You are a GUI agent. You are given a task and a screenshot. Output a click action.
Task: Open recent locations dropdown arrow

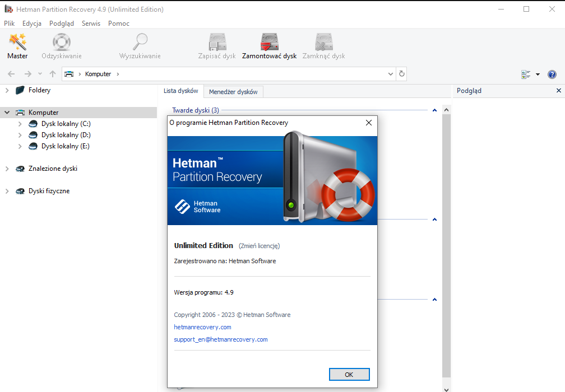(40, 74)
